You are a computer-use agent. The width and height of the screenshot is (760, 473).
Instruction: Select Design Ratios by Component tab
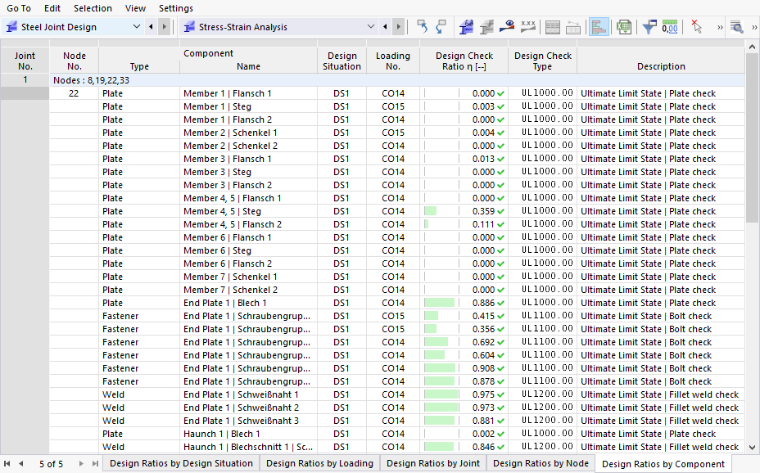pyautogui.click(x=663, y=464)
